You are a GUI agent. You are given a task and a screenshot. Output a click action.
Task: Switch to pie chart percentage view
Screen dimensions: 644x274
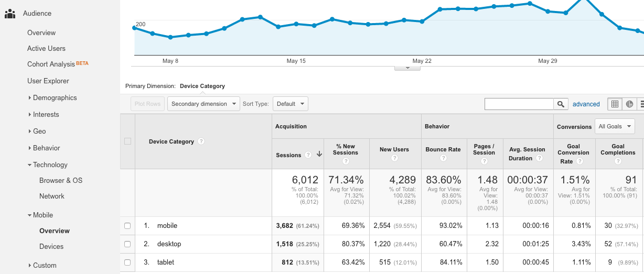click(x=629, y=104)
